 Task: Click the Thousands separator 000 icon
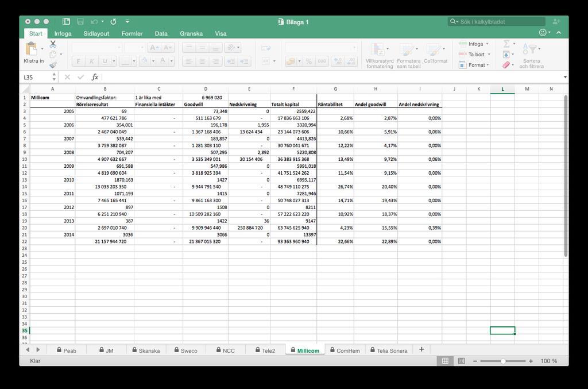[322, 61]
